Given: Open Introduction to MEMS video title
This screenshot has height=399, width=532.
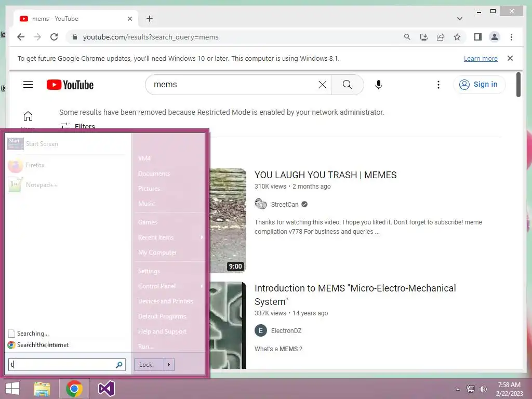Looking at the screenshot, I should (355, 295).
